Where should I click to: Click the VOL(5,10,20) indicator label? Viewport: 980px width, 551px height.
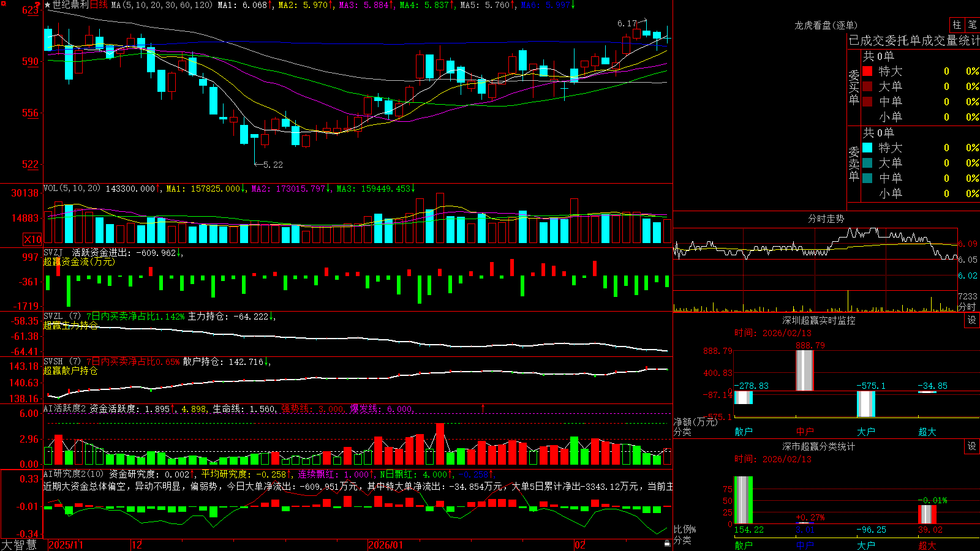click(x=72, y=188)
